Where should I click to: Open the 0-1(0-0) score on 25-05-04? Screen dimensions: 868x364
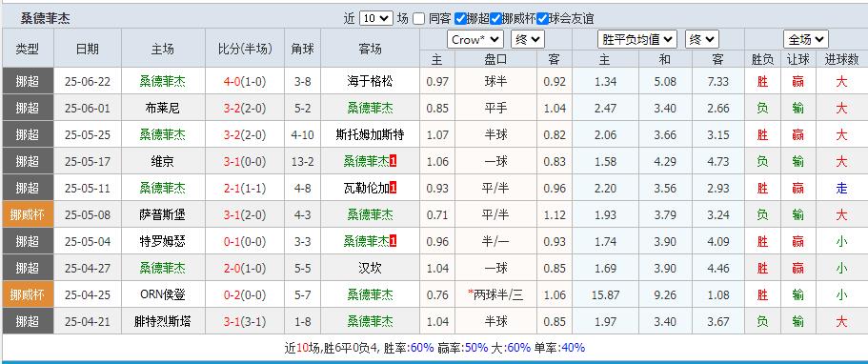[245, 241]
